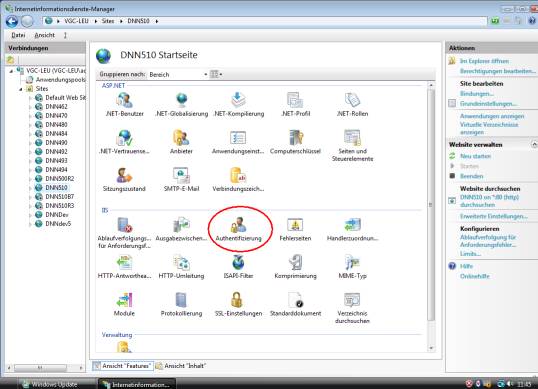Open the HTTP-Umleitung feature
The image size is (538, 389).
click(x=181, y=267)
